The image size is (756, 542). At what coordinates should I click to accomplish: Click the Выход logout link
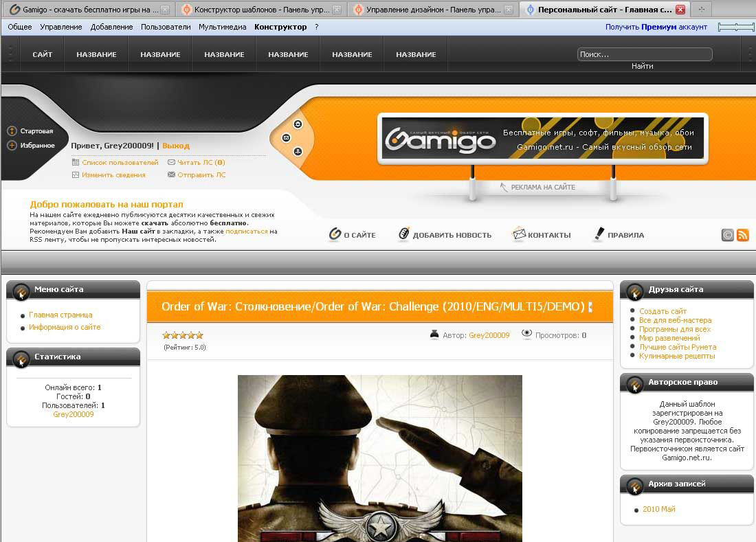click(176, 146)
